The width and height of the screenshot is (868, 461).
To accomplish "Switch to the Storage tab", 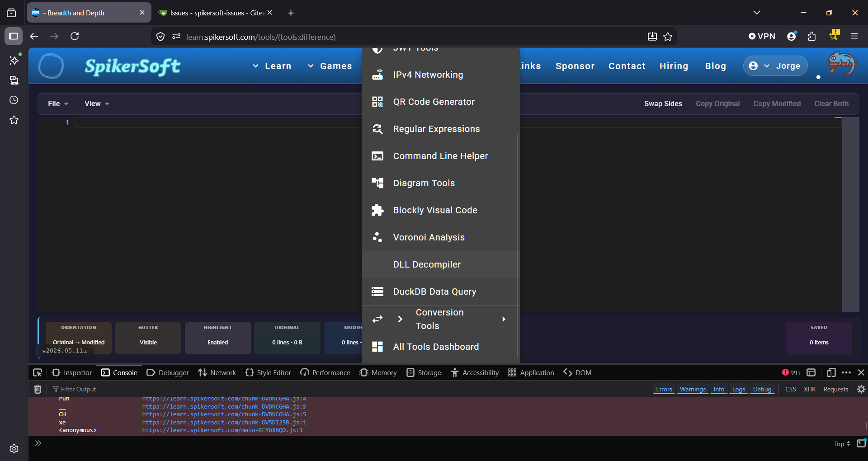I will click(x=424, y=372).
